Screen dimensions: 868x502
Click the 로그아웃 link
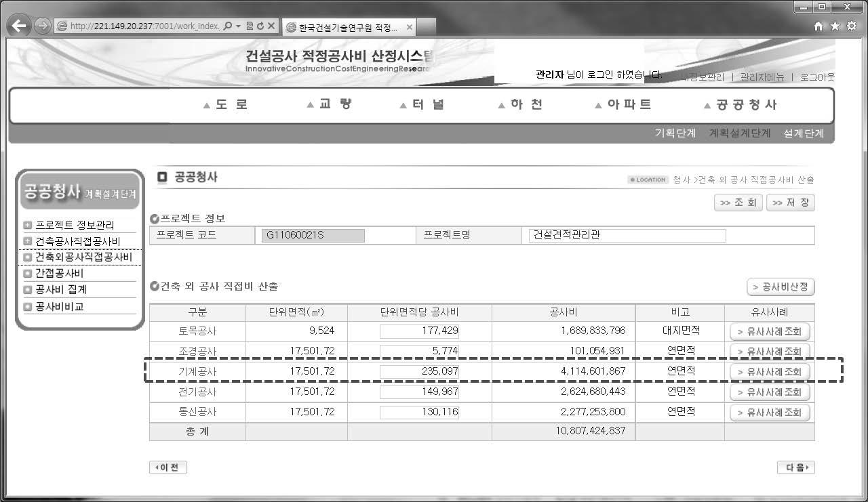(817, 77)
